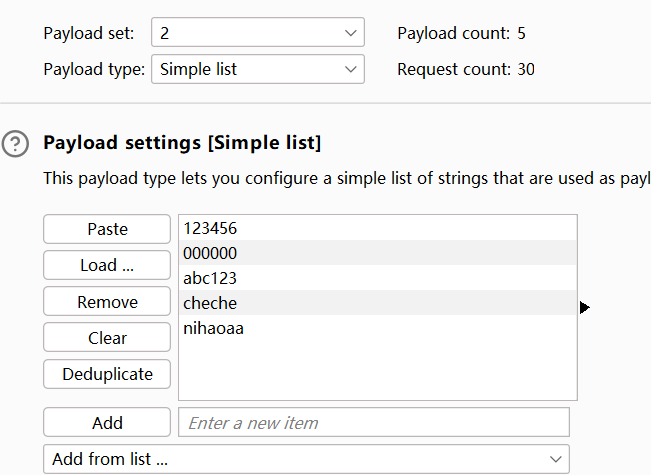Click the Load ... button
This screenshot has height=475, width=651.
click(x=107, y=265)
